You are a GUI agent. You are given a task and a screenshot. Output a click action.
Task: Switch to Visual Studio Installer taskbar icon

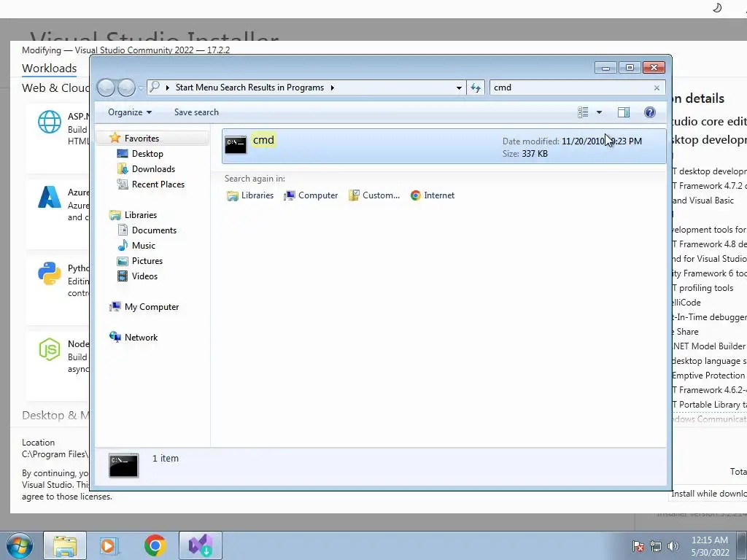(x=200, y=545)
